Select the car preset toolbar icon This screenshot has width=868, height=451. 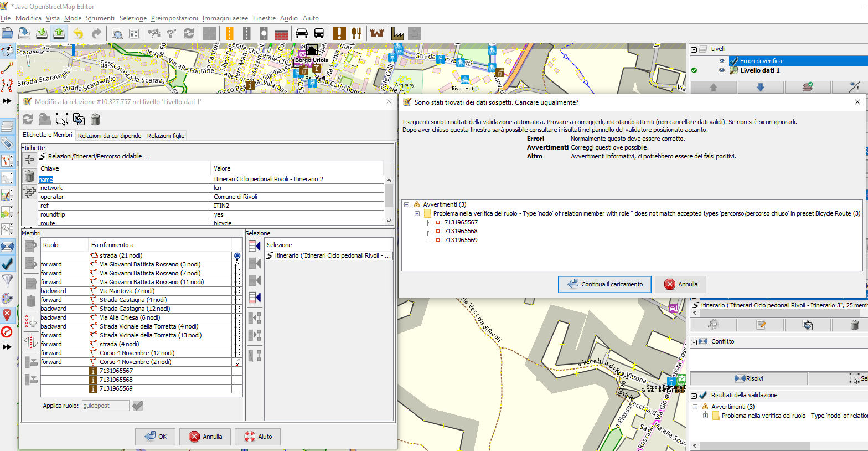[x=302, y=33]
